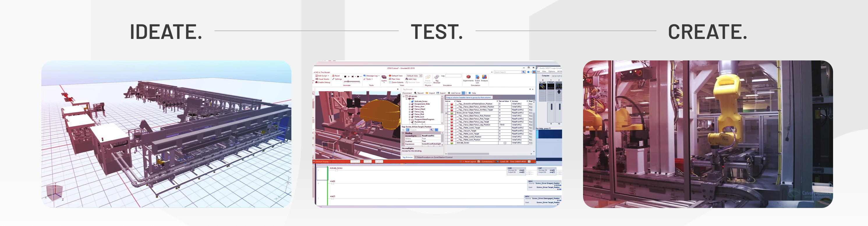
Task: Click Zoom Extents
Action: click(x=396, y=82)
